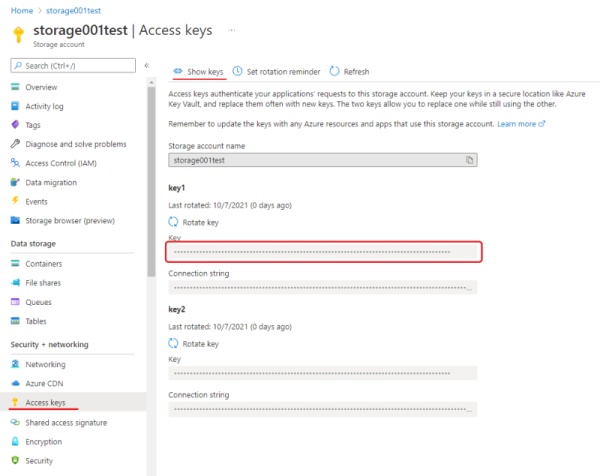Open File shares section

[43, 283]
